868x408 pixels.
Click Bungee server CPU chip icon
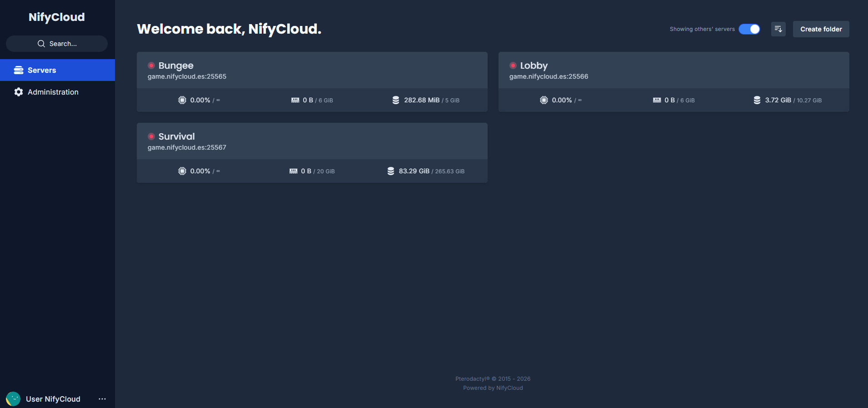coord(182,100)
